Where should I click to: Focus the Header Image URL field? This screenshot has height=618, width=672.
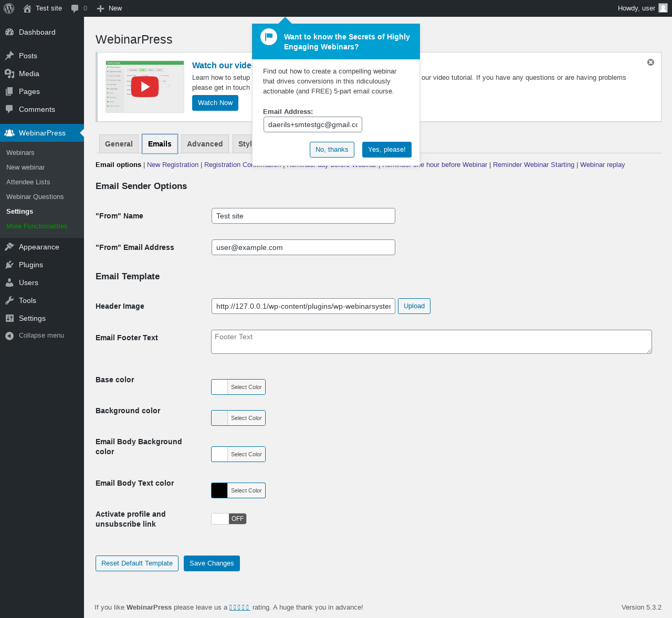pyautogui.click(x=303, y=306)
